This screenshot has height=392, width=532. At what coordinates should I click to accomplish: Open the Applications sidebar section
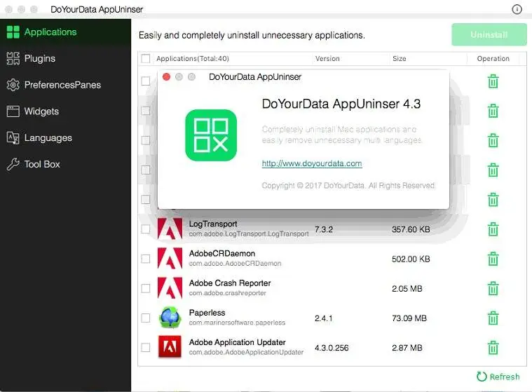click(x=65, y=32)
